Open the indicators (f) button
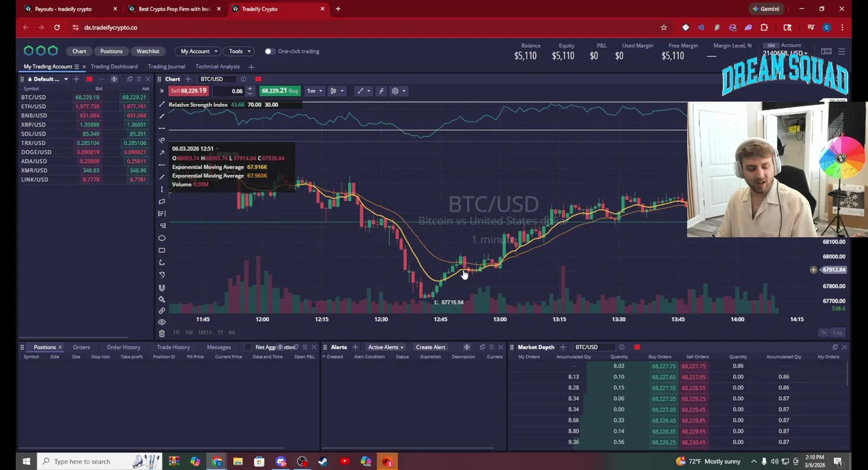Screen dimensions: 868x470 click(381, 91)
